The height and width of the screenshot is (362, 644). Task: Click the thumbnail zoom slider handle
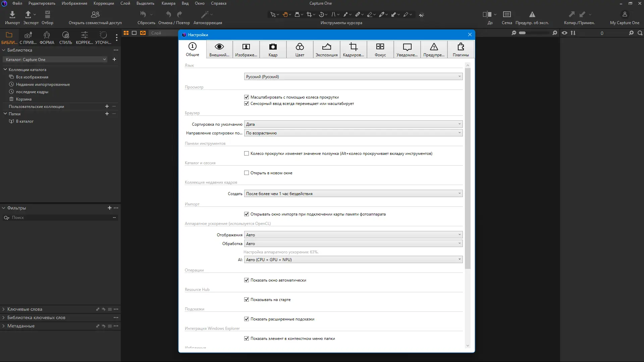click(522, 33)
